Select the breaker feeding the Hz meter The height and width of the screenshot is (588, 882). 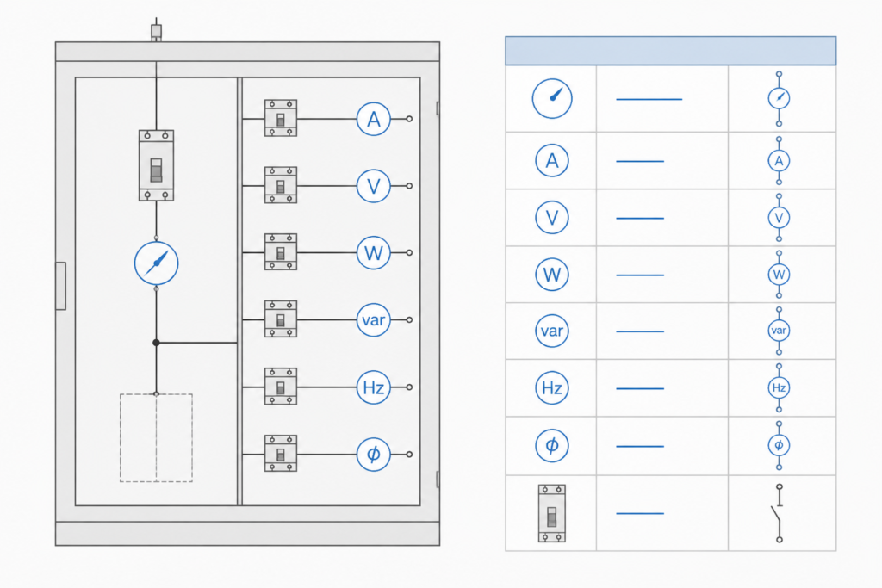[x=281, y=387]
